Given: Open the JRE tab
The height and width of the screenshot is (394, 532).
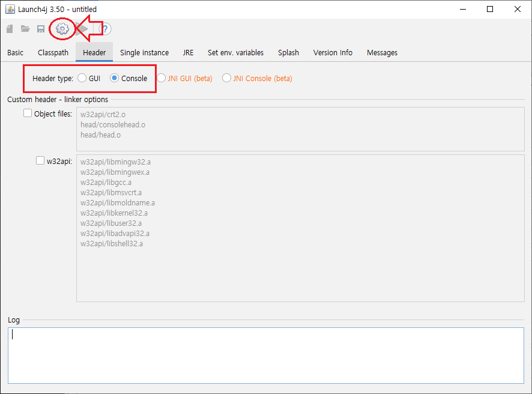Looking at the screenshot, I should pyautogui.click(x=188, y=53).
